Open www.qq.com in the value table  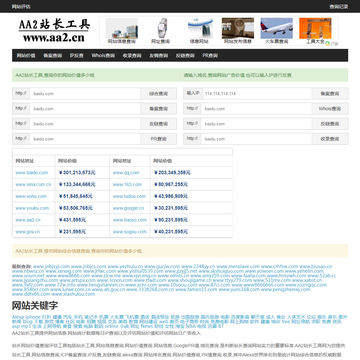pyautogui.click(x=126, y=173)
